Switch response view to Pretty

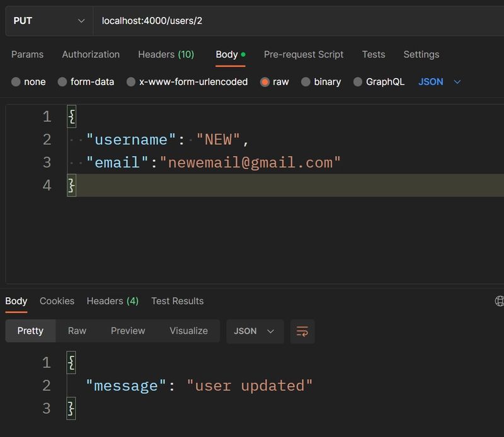click(30, 331)
